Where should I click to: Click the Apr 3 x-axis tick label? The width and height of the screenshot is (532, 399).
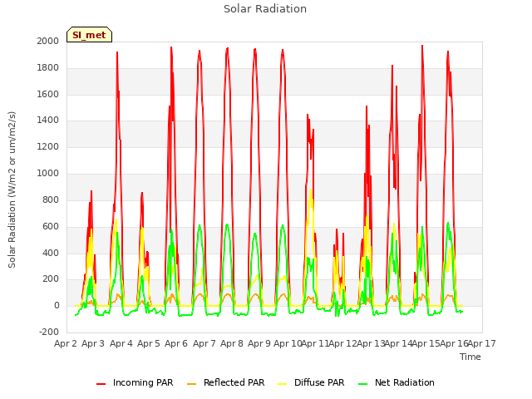(93, 343)
